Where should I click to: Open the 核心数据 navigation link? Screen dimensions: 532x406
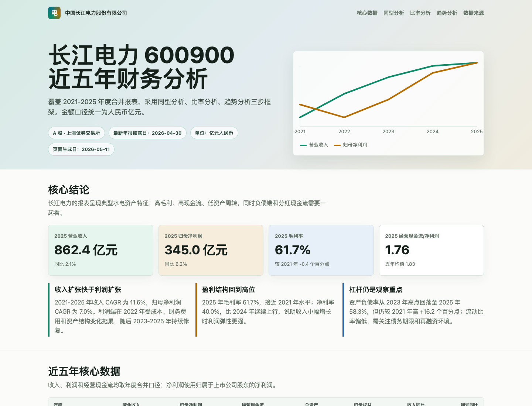[x=367, y=13]
